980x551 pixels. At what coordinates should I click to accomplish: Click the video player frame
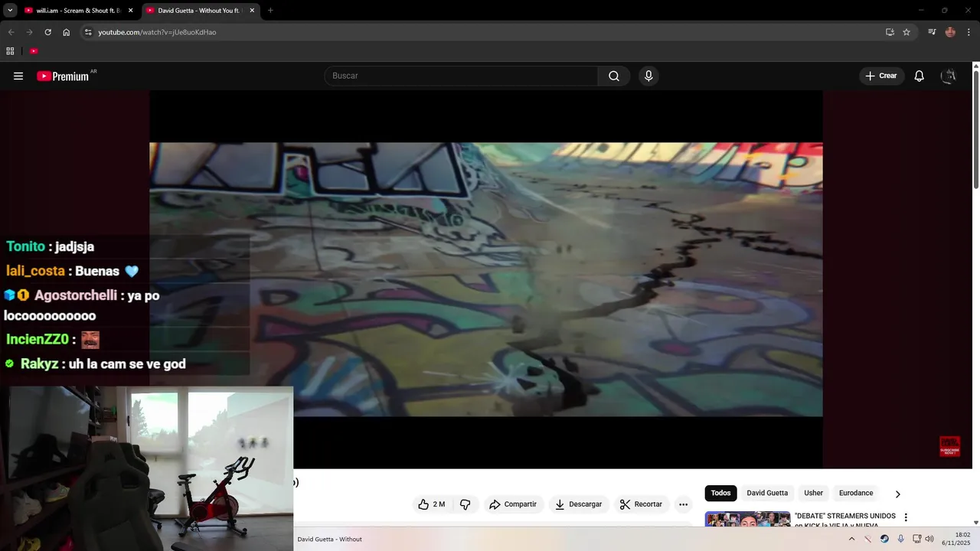coord(485,279)
